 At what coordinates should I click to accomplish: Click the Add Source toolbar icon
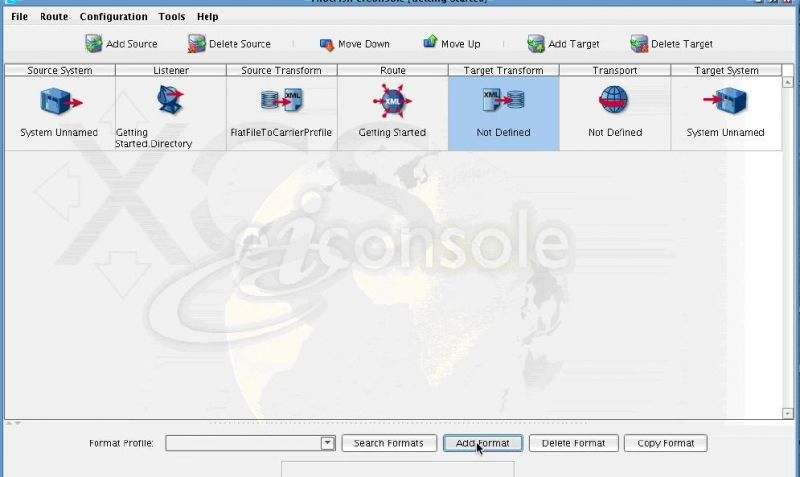tap(93, 44)
